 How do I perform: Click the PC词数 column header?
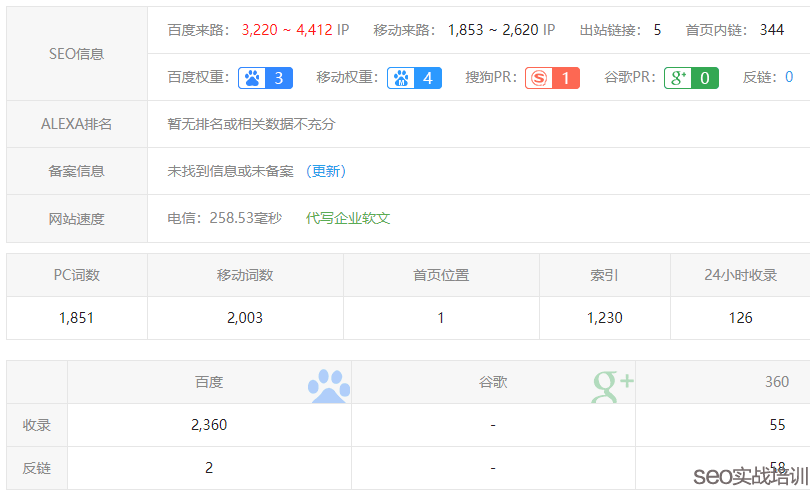[76, 275]
